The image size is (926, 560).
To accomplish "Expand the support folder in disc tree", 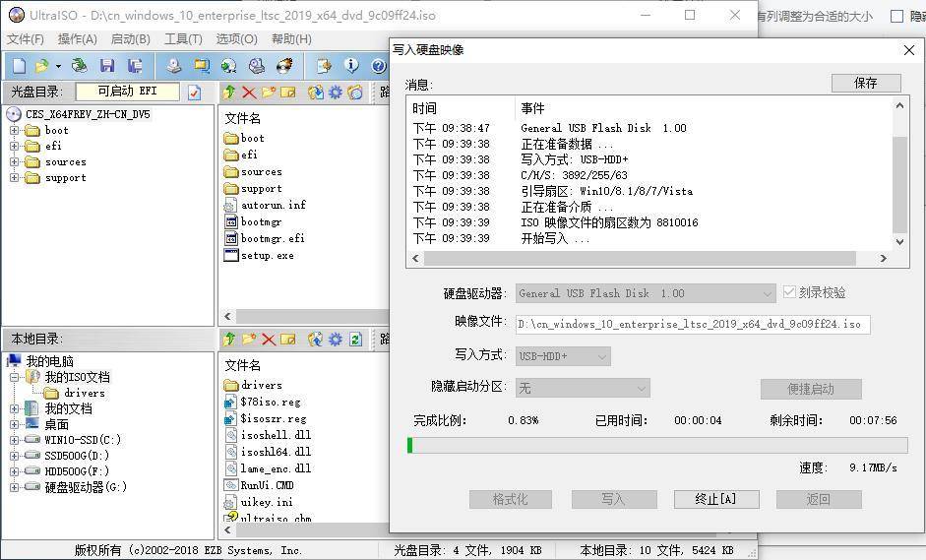I will (14, 177).
